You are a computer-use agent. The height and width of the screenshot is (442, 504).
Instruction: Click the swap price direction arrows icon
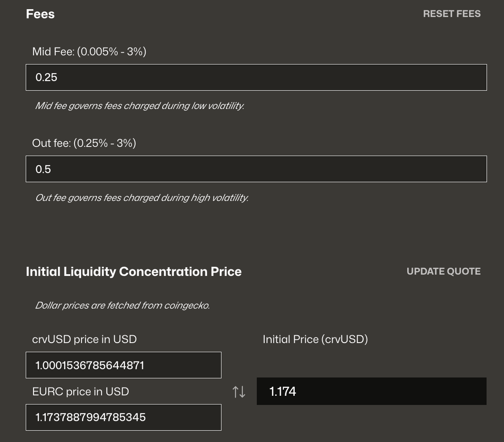pos(239,391)
